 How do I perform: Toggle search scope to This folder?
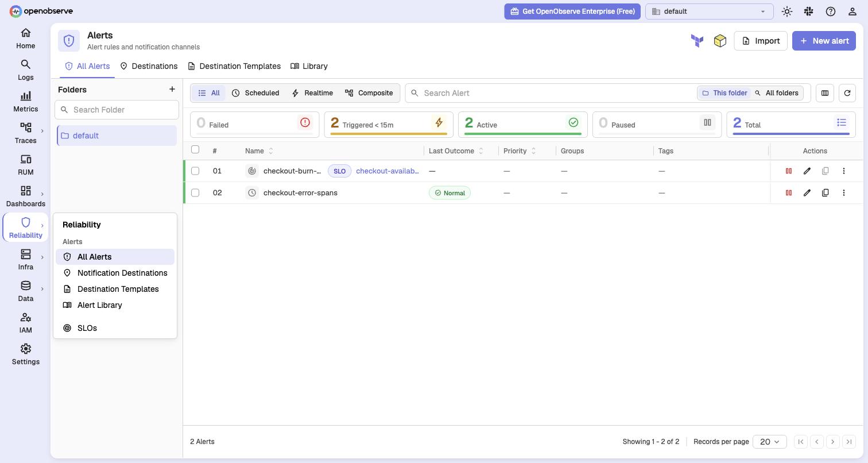click(724, 93)
